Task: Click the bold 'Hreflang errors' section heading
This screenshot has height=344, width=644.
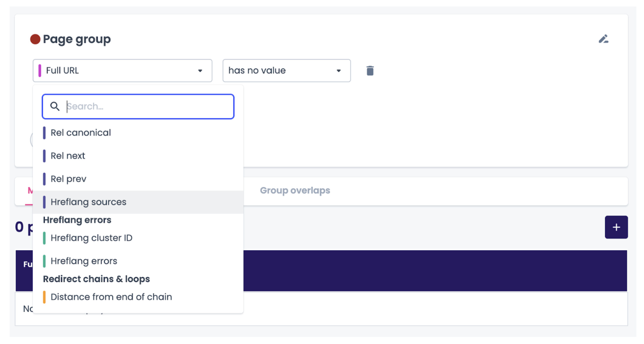Action: (x=77, y=220)
